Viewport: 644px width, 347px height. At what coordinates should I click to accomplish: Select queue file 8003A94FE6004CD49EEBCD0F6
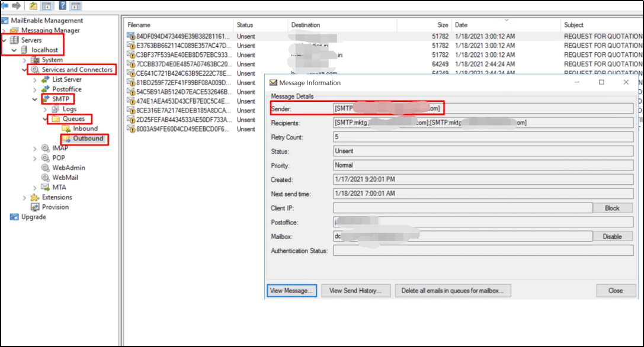pyautogui.click(x=182, y=129)
